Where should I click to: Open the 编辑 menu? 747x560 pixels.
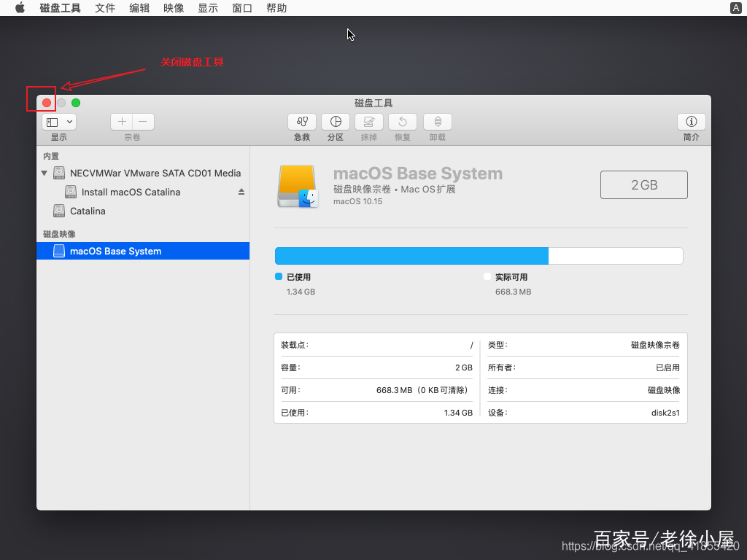coord(139,8)
